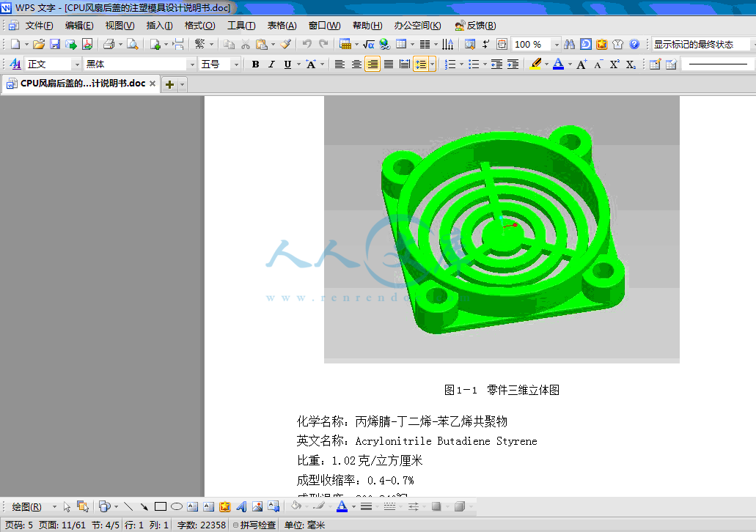The width and height of the screenshot is (756, 532).
Task: Save the document with the floppy disk icon
Action: click(x=55, y=44)
